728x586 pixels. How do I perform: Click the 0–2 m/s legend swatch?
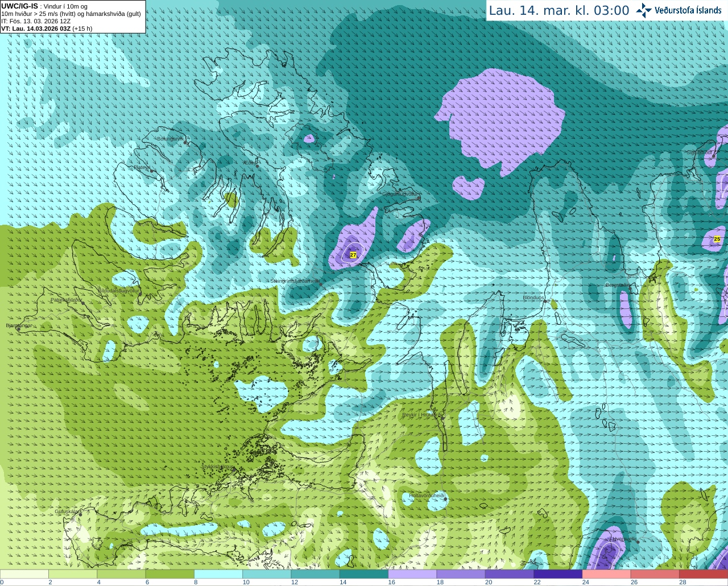coord(24,574)
